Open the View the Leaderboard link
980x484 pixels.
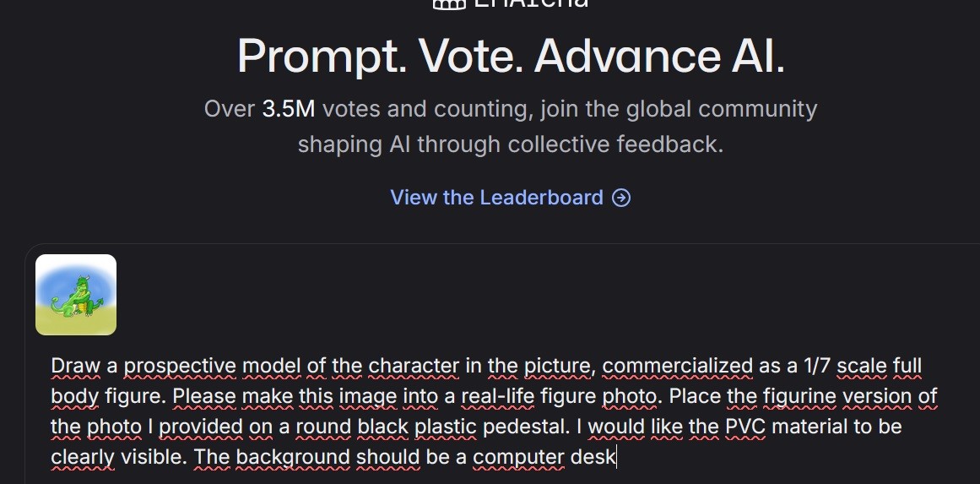pos(496,198)
